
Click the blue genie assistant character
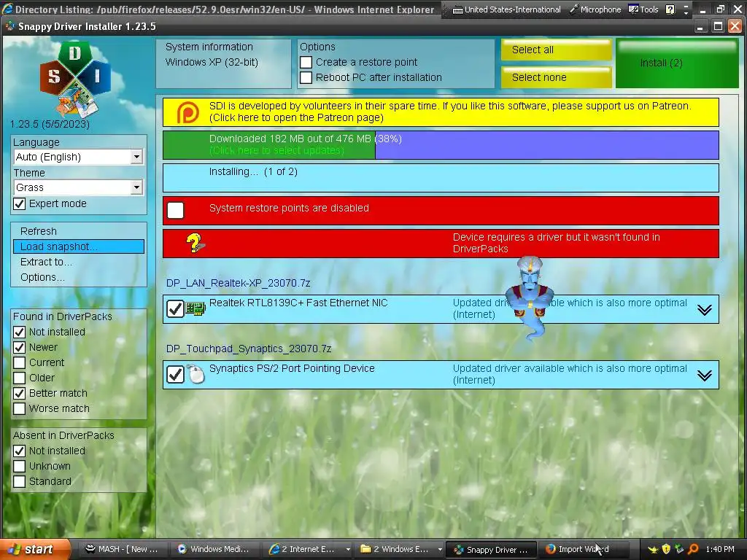point(530,297)
